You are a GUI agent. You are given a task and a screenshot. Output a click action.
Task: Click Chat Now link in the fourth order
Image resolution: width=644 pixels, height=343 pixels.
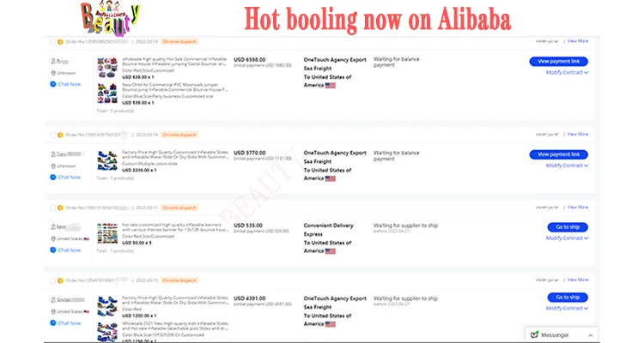(70, 323)
